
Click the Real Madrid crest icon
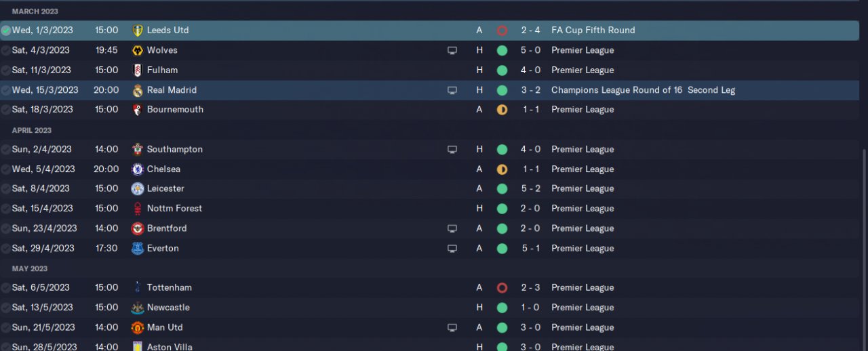138,90
